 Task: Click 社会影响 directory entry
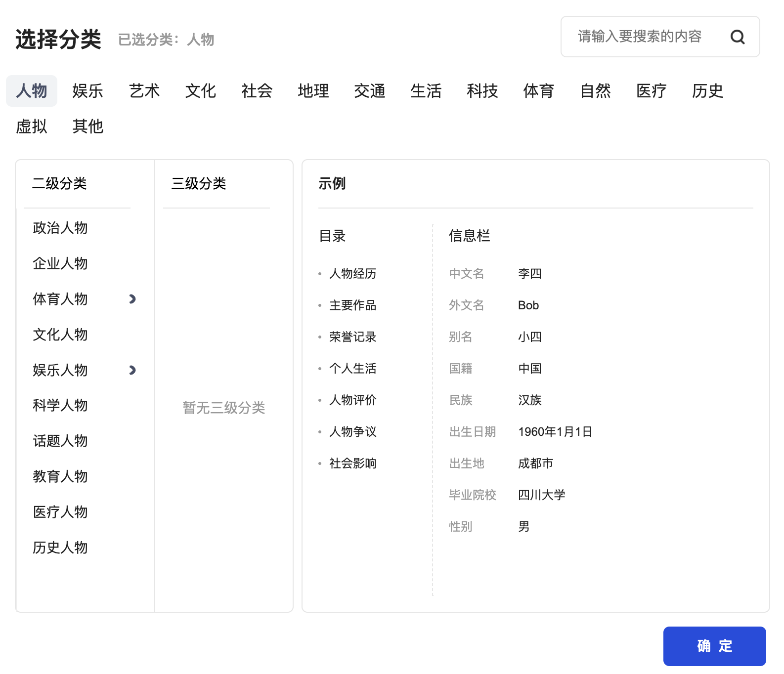352,463
